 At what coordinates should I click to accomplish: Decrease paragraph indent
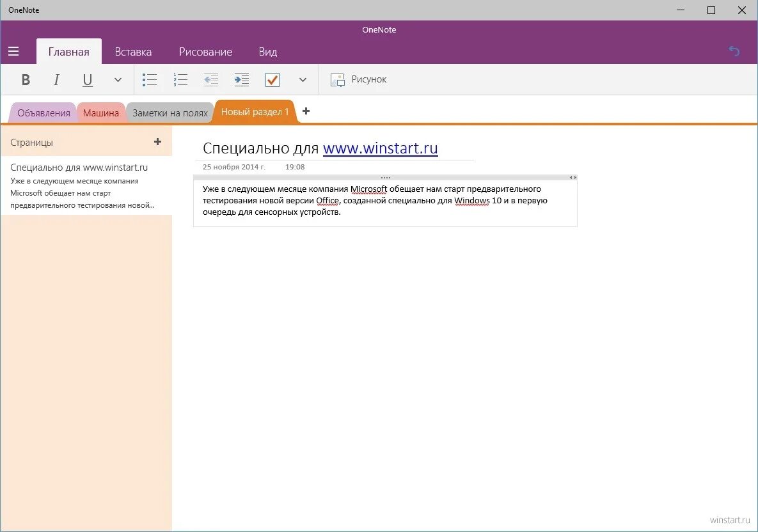pyautogui.click(x=211, y=80)
